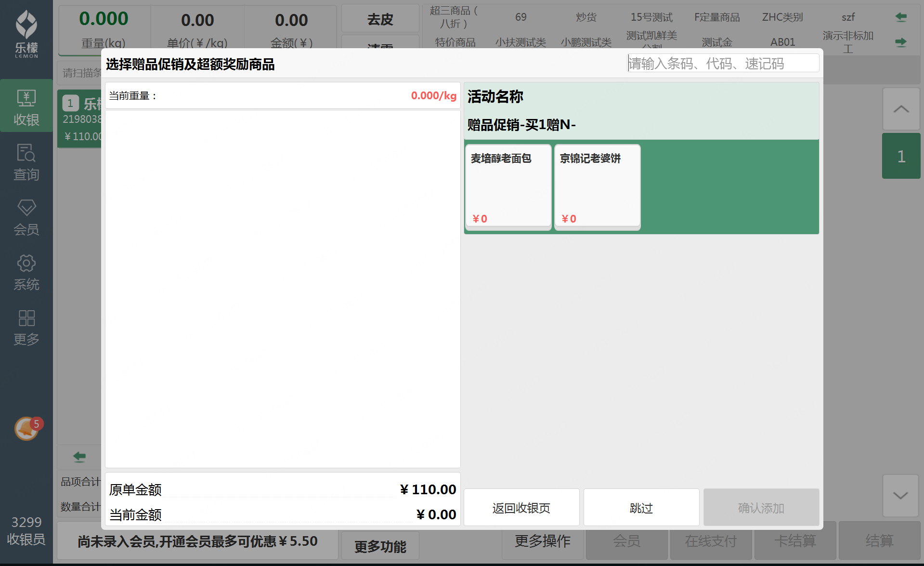Click the Lemon logo at top left
This screenshot has width=924, height=566.
(26, 34)
